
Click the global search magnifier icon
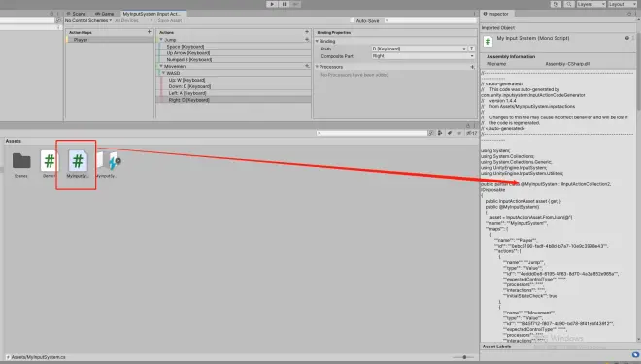568,4
